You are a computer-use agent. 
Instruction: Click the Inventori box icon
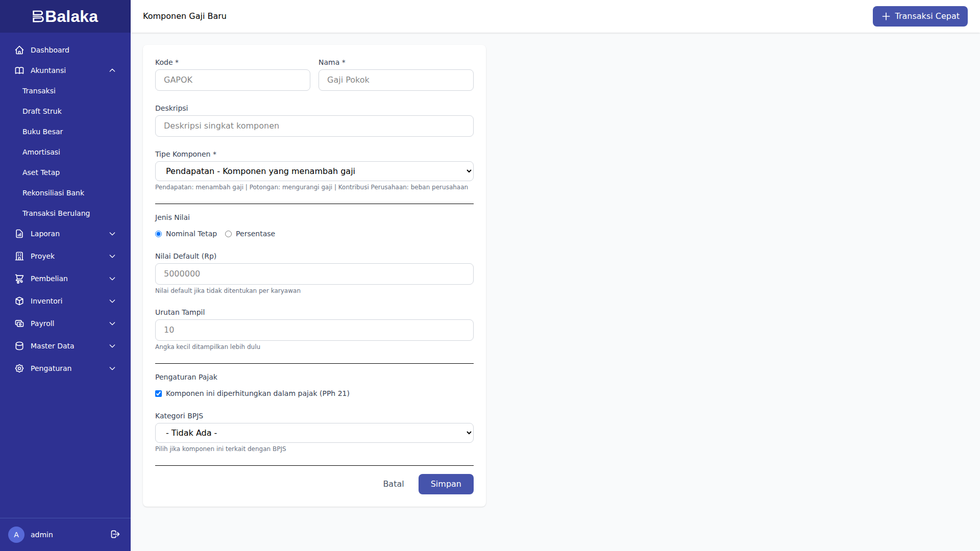19,301
